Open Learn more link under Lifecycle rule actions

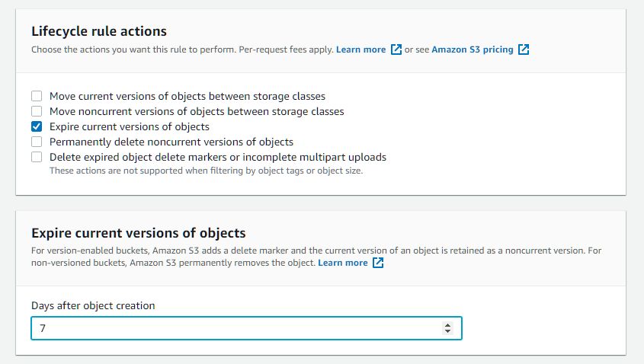click(360, 49)
